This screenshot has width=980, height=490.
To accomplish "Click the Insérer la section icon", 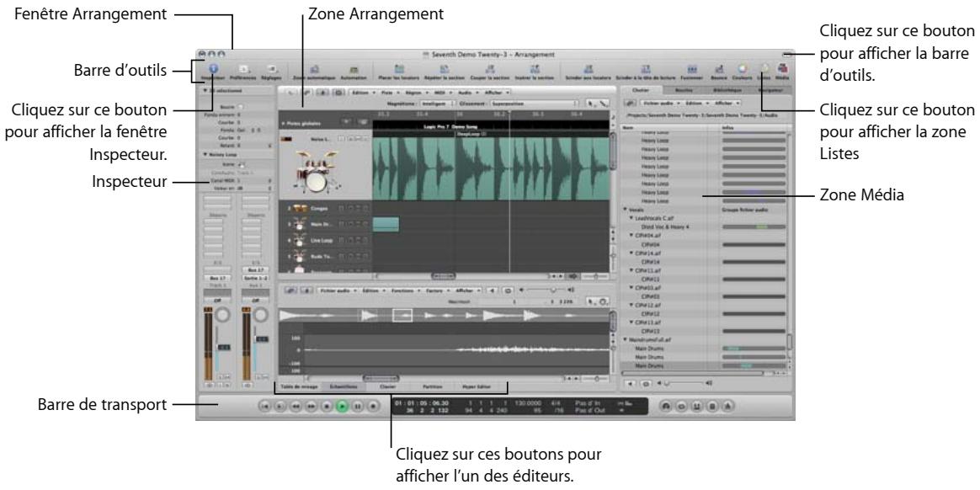I will [x=535, y=70].
